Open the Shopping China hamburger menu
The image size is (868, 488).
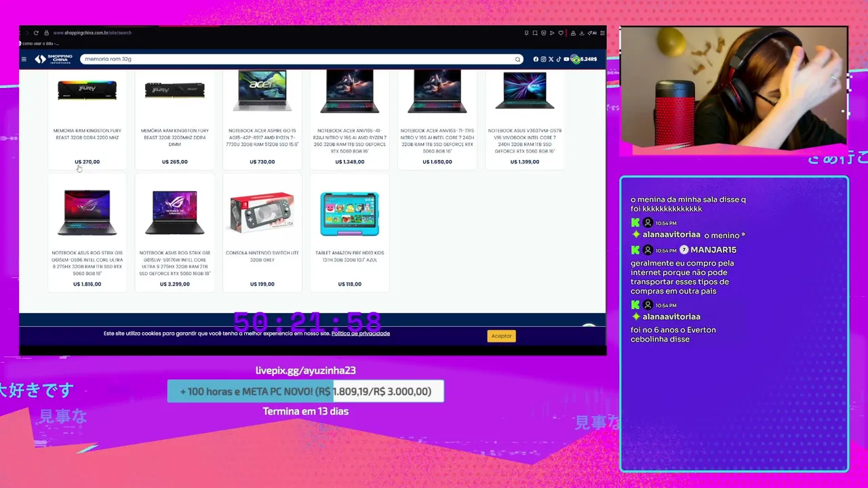click(x=24, y=59)
